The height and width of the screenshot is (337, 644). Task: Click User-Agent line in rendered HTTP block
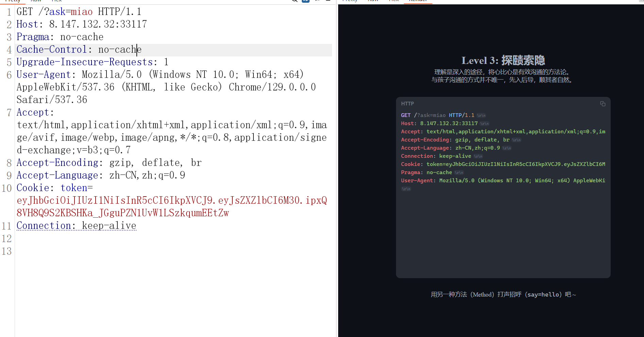pyautogui.click(x=503, y=181)
